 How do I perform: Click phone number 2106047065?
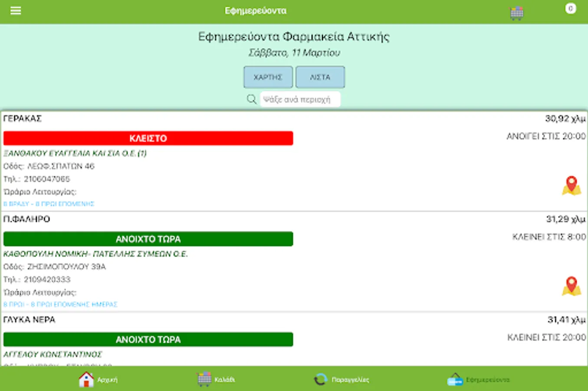[x=47, y=179]
